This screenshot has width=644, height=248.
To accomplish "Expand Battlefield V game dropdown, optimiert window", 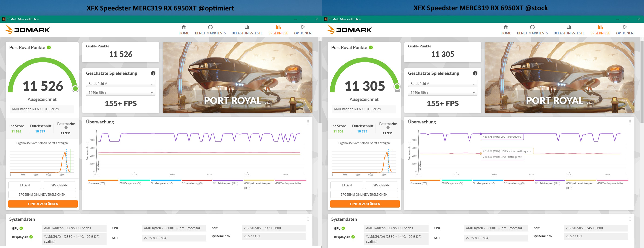I will pyautogui.click(x=121, y=84).
